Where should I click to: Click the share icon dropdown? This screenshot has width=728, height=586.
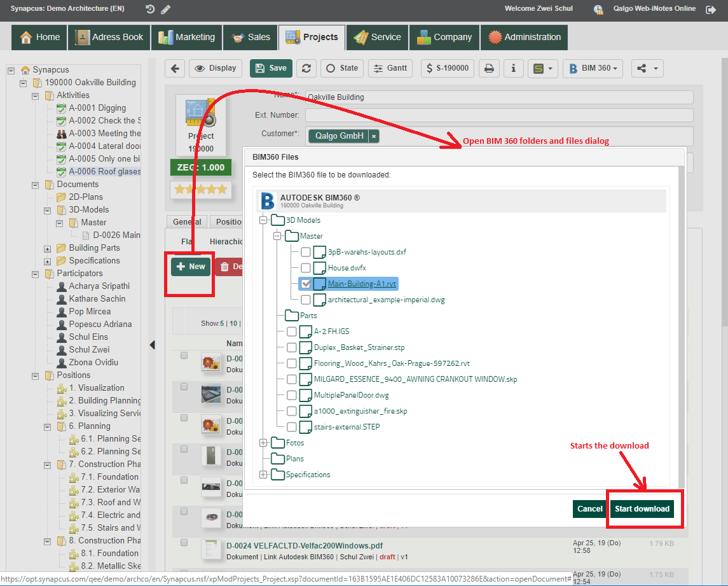[x=647, y=69]
